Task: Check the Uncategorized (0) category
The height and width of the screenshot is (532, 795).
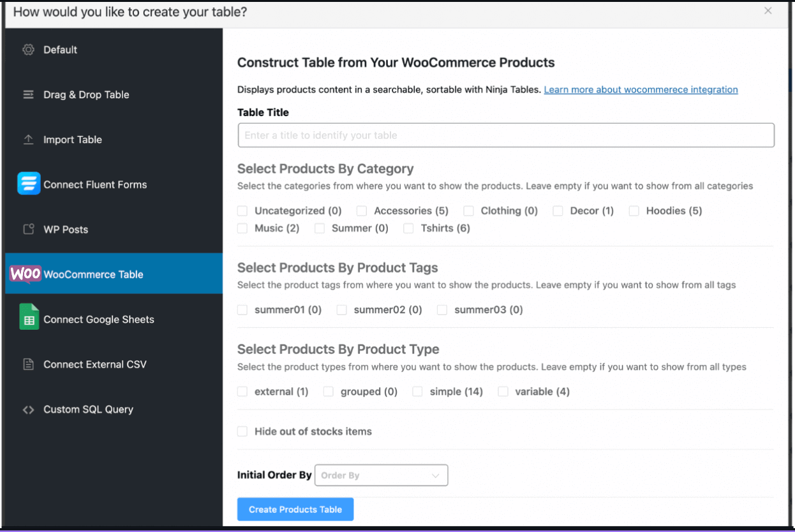Action: [x=242, y=211]
